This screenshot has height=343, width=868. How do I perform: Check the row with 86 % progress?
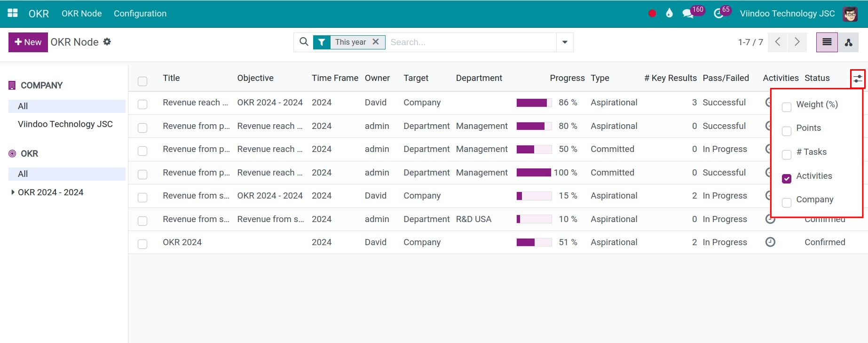point(142,104)
